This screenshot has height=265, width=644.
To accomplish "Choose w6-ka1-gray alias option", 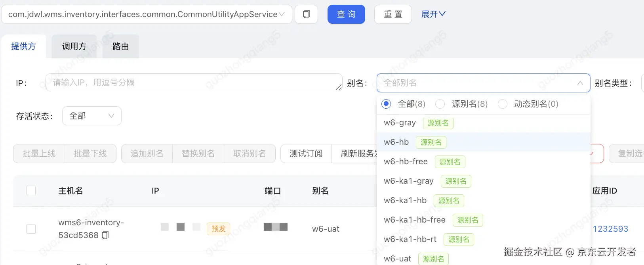I will point(409,181).
